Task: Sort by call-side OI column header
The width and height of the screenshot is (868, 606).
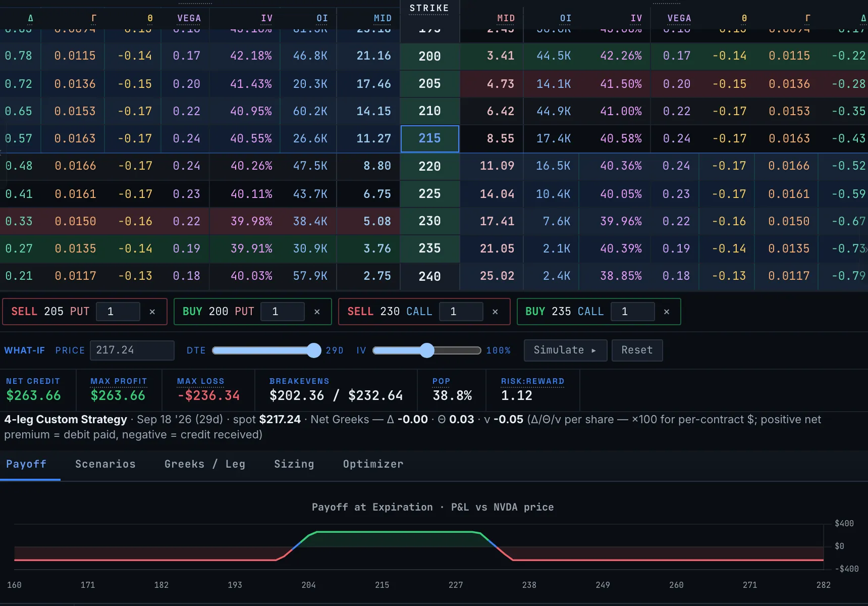Action: click(x=322, y=19)
